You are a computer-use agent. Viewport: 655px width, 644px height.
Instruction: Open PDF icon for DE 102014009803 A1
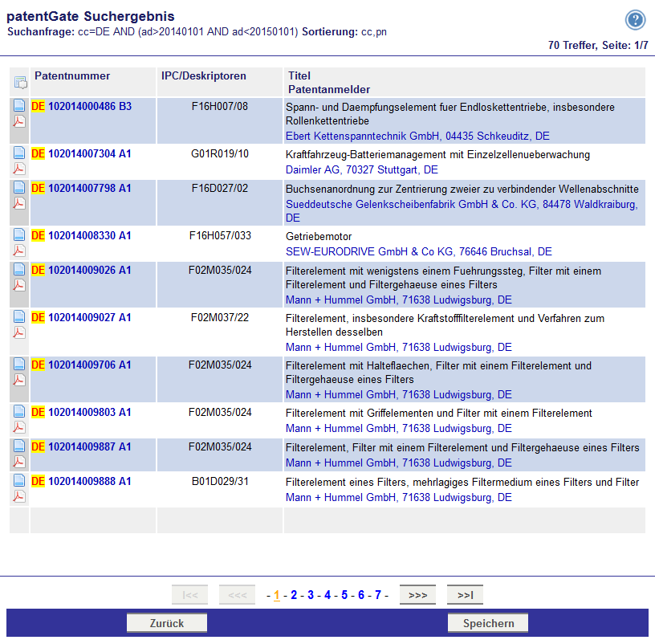19,427
